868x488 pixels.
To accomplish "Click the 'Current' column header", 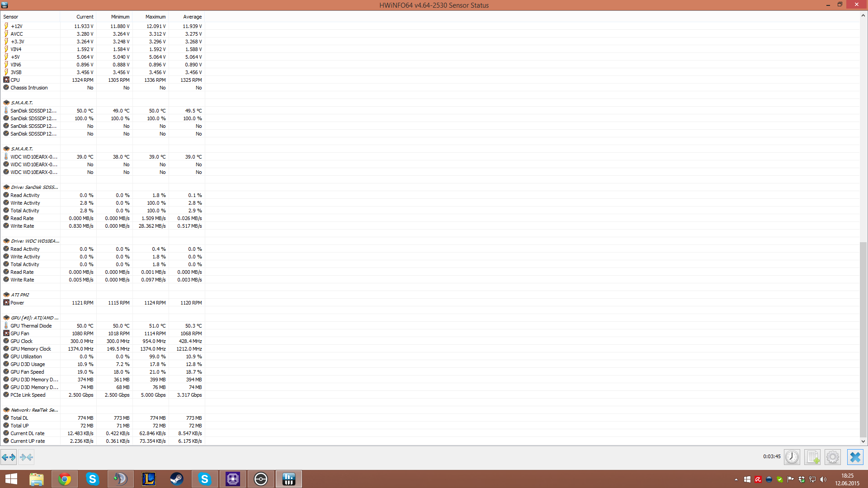I will [x=85, y=17].
